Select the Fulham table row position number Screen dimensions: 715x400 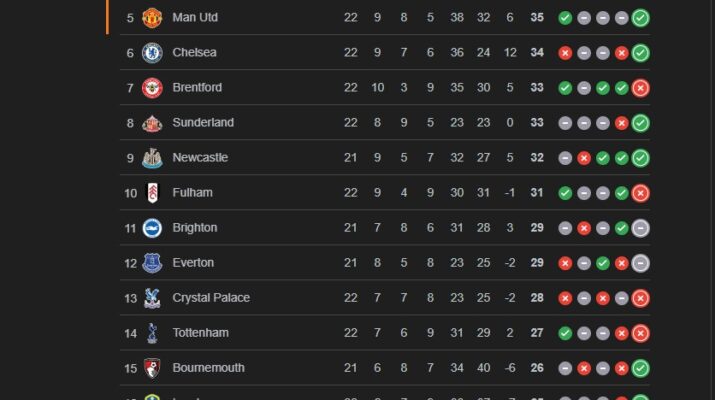[x=130, y=193]
